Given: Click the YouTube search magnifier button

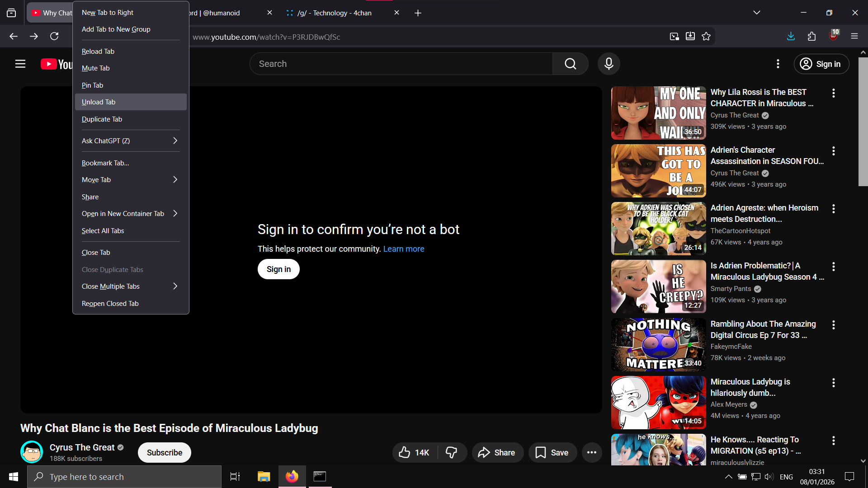Looking at the screenshot, I should (x=570, y=64).
